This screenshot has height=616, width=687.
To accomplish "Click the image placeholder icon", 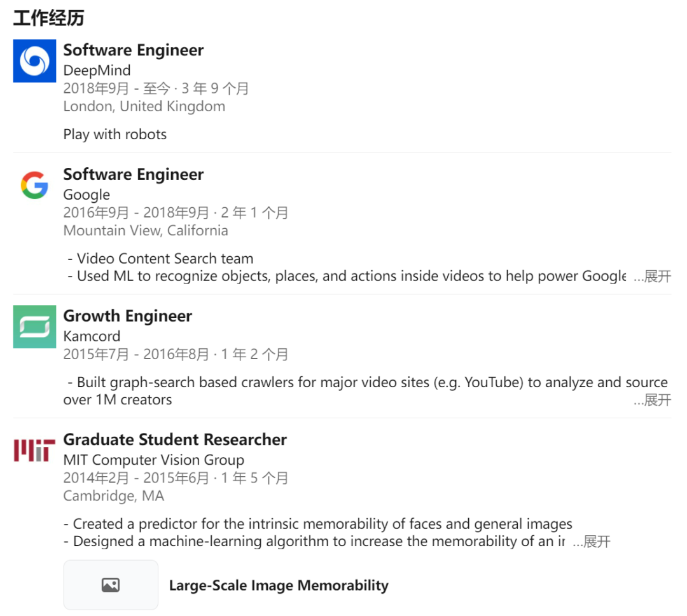I will [x=111, y=585].
